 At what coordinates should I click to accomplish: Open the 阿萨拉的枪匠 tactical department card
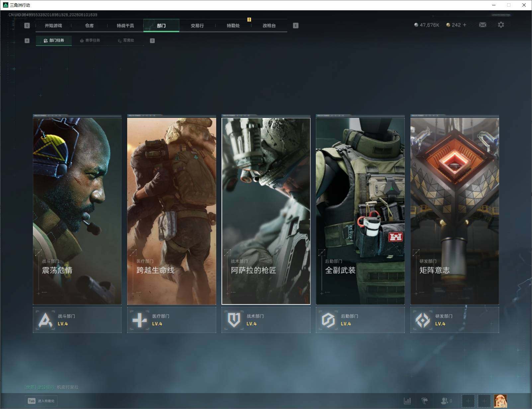(x=266, y=211)
